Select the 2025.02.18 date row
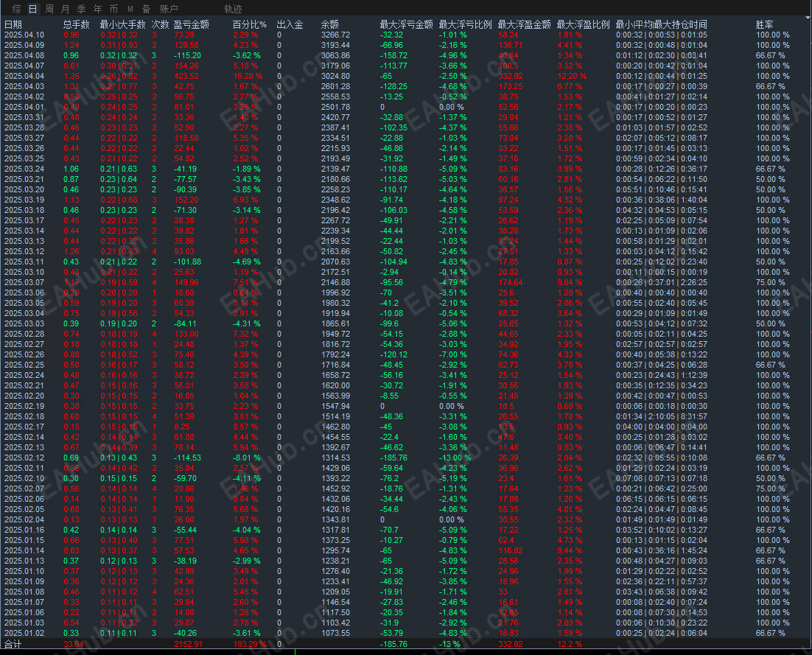The width and height of the screenshot is (812, 655). [24, 416]
